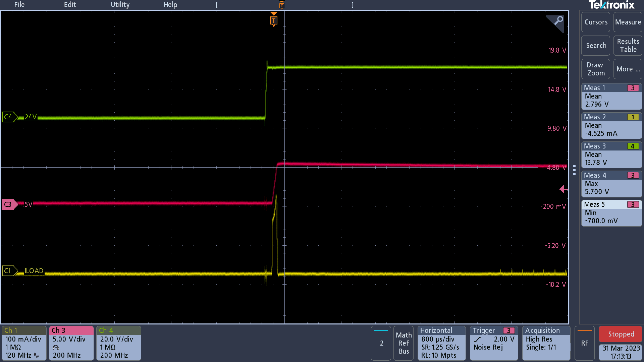This screenshot has height=362, width=644.
Task: Expand the Horizontal settings badge
Action: 441,343
